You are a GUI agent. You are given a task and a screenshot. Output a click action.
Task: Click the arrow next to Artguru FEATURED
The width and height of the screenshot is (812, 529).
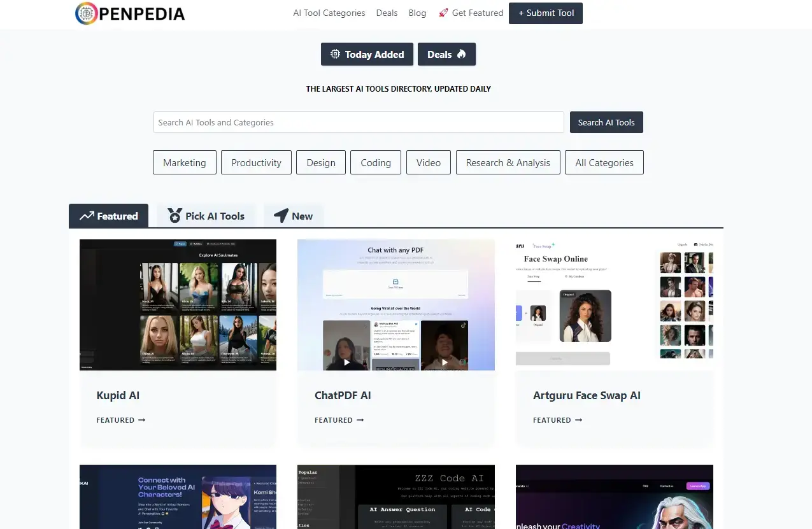click(x=578, y=420)
